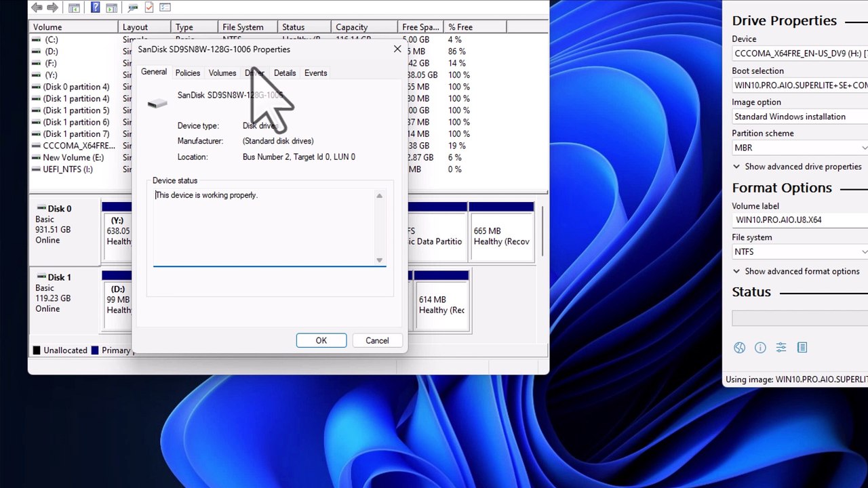
Task: Open Rufus log notebook icon
Action: (x=802, y=348)
